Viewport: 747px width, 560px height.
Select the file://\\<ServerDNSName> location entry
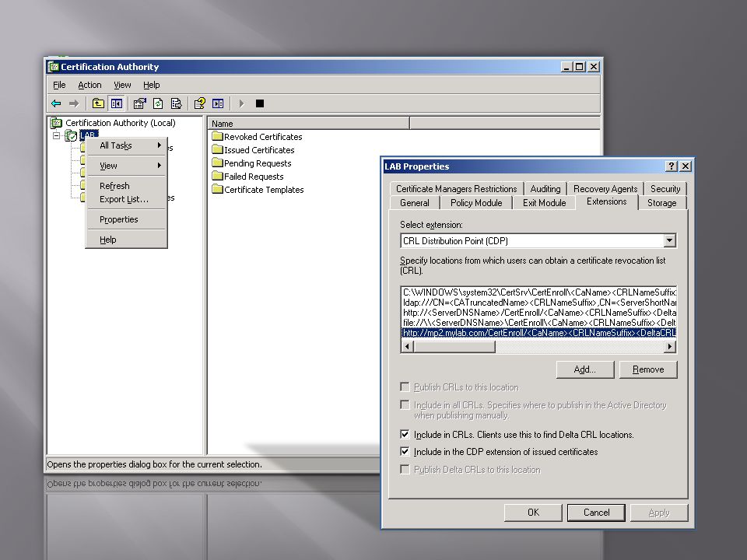coord(538,323)
